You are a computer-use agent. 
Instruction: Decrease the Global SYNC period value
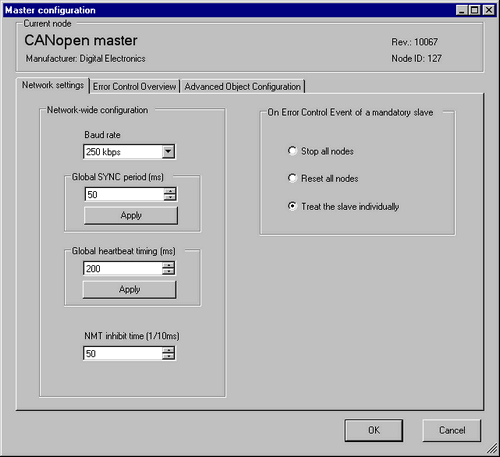pos(170,197)
